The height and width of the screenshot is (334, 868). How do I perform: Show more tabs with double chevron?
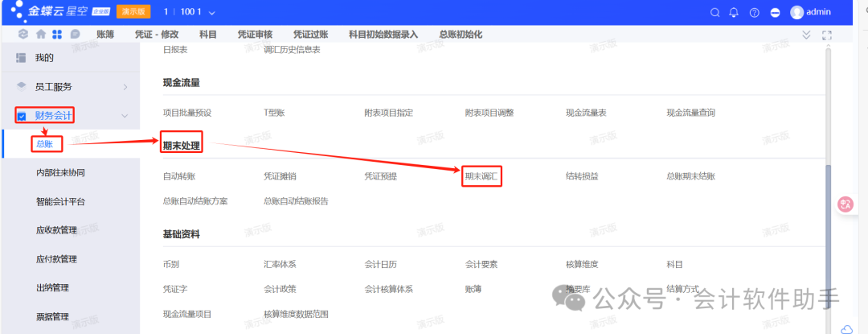point(807,35)
